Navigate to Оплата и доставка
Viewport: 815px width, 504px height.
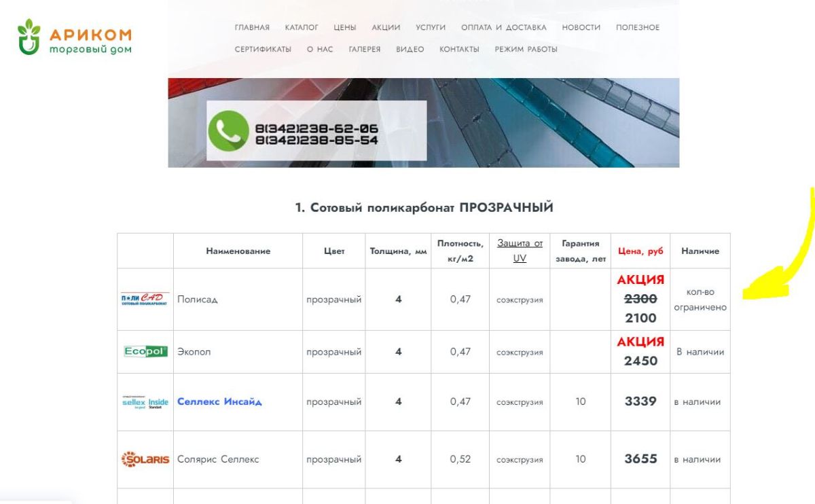click(x=503, y=28)
